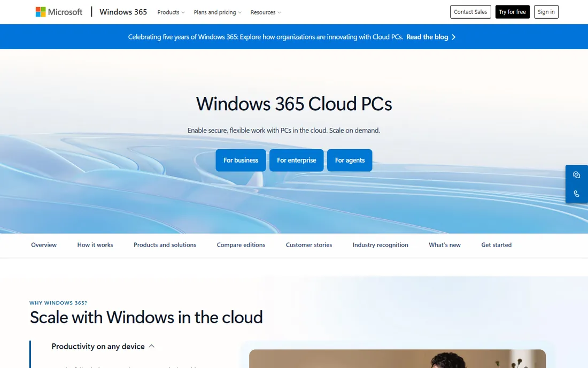Screen dimensions: 588x368
Task: Click the phone call icon
Action: coord(576,194)
